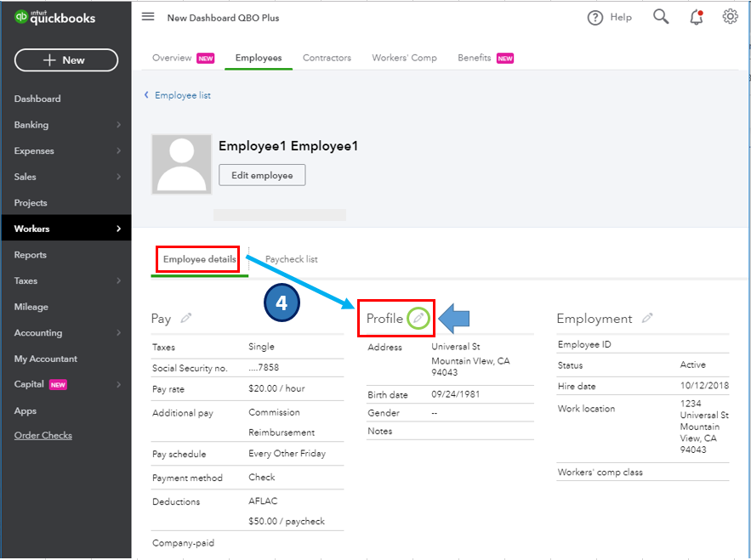Expand the Taxes submenu arrow
The height and width of the screenshot is (560, 751).
tap(118, 280)
